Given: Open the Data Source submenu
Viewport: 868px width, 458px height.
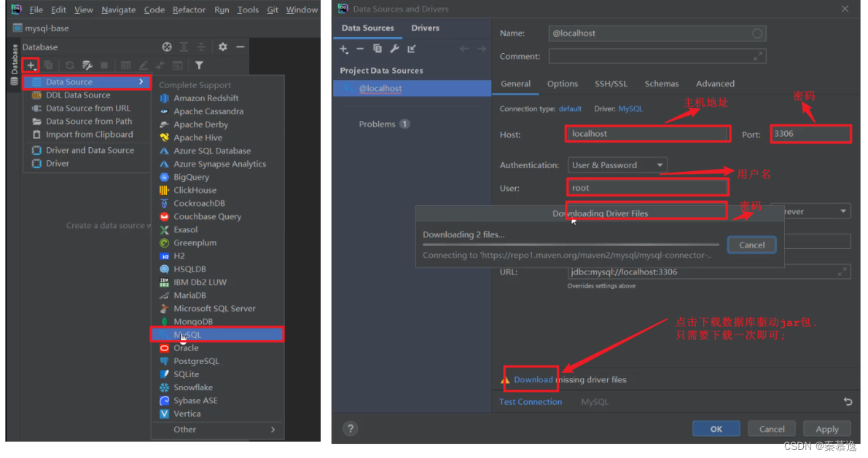Looking at the screenshot, I should 87,82.
